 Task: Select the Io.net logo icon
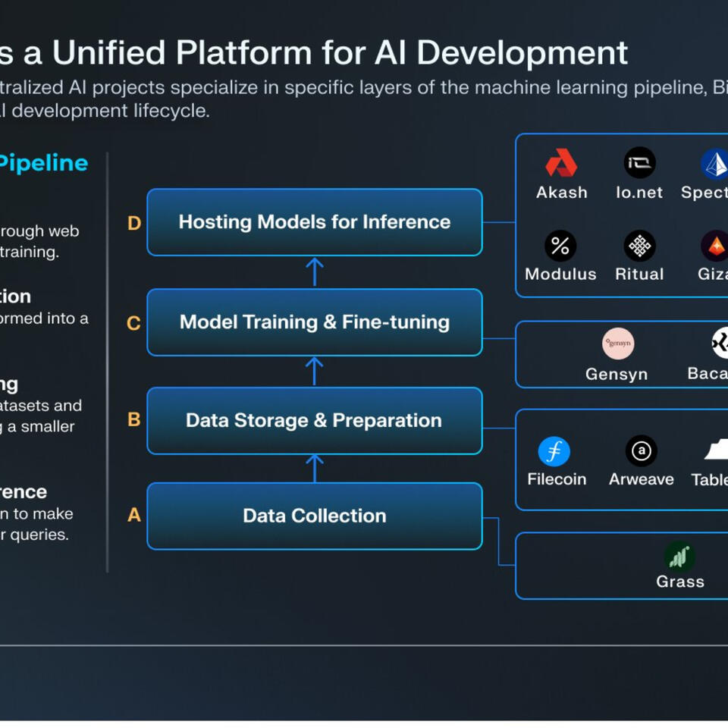(639, 163)
